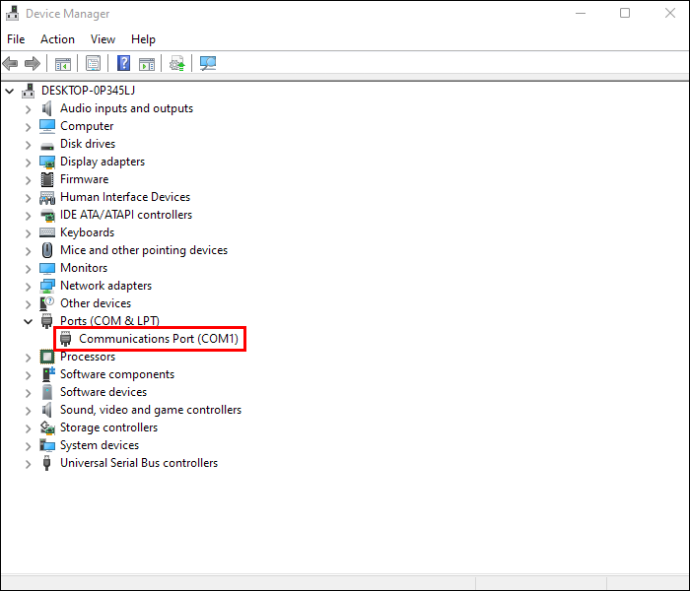This screenshot has height=591, width=690.
Task: Collapse the DESKTOP-0P345LJ root node
Action: [10, 91]
